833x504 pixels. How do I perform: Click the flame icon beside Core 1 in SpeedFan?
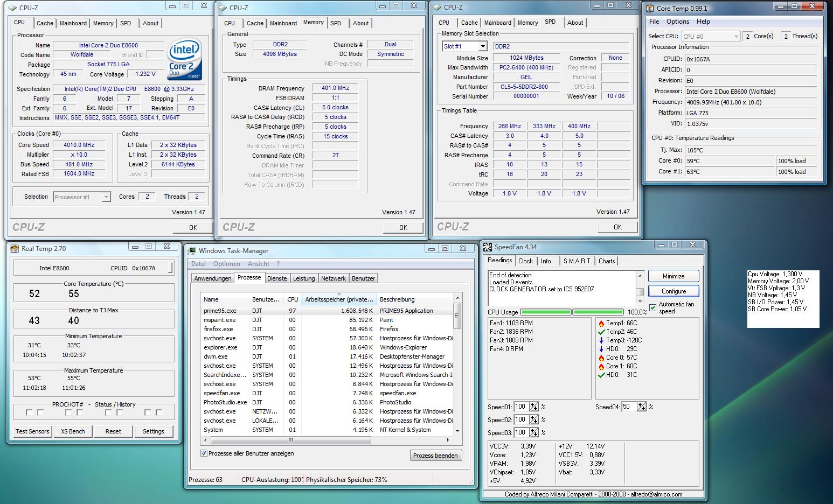pyautogui.click(x=601, y=366)
